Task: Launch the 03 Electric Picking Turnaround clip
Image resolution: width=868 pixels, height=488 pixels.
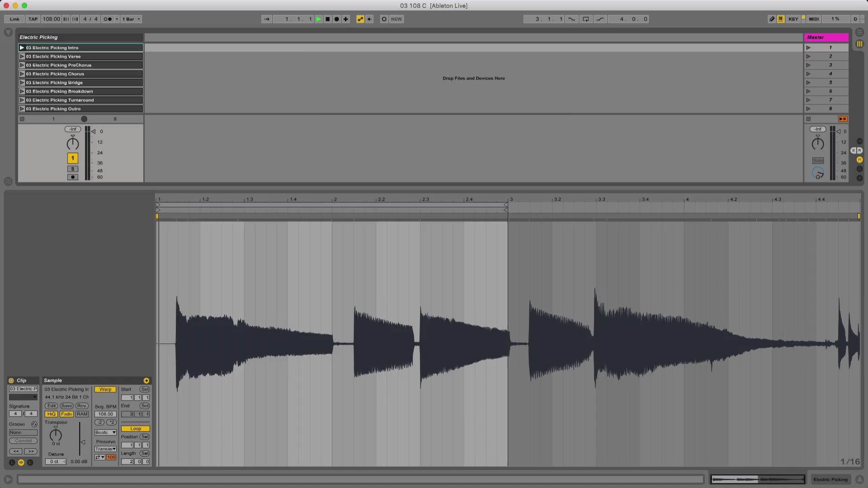Action: pyautogui.click(x=22, y=100)
